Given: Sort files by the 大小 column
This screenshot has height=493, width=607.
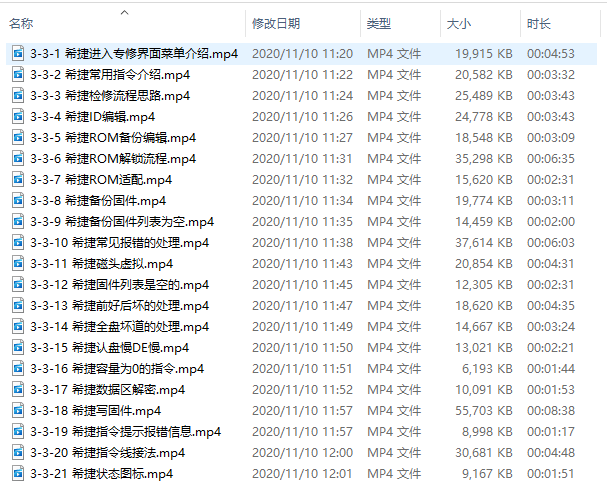Looking at the screenshot, I should click(x=459, y=24).
